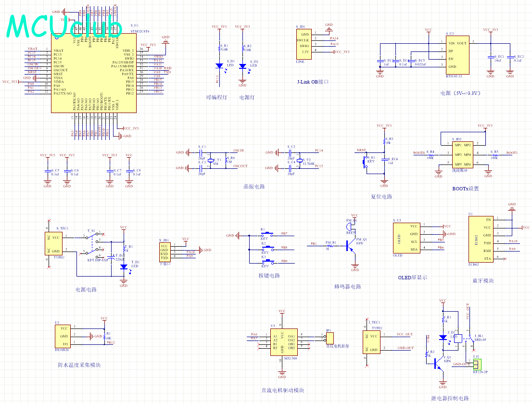Select resistor S_R1 510R
The height and width of the screenshot is (404, 532).
[219, 49]
